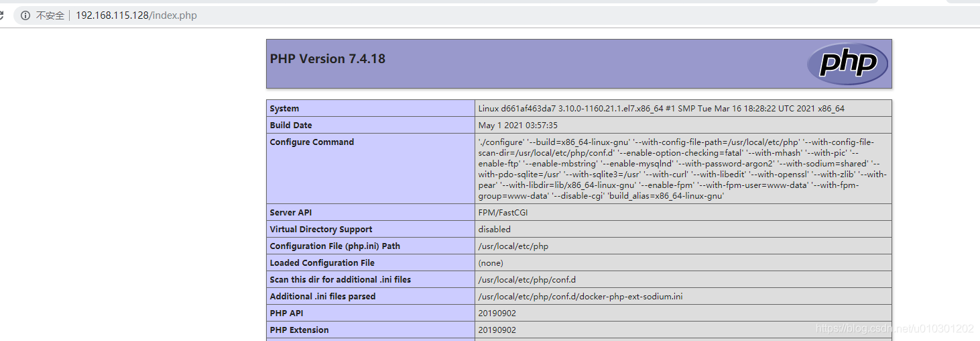Click Configuration File (php.ini) Path label
This screenshot has height=341, width=980.
335,246
